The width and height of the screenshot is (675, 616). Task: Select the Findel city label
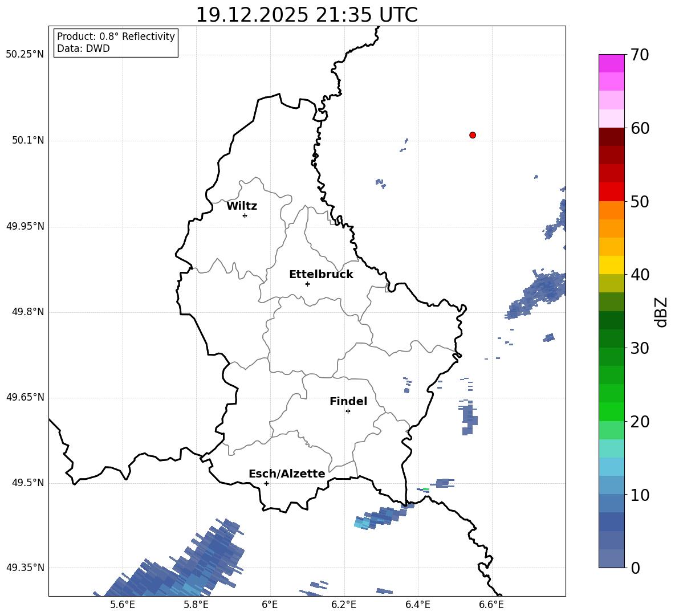coord(348,401)
